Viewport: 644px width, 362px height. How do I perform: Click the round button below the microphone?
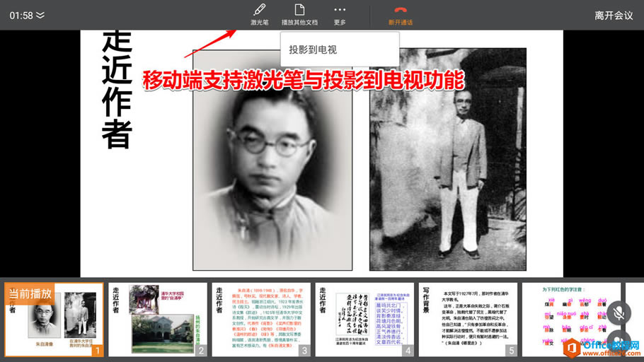[x=619, y=344]
